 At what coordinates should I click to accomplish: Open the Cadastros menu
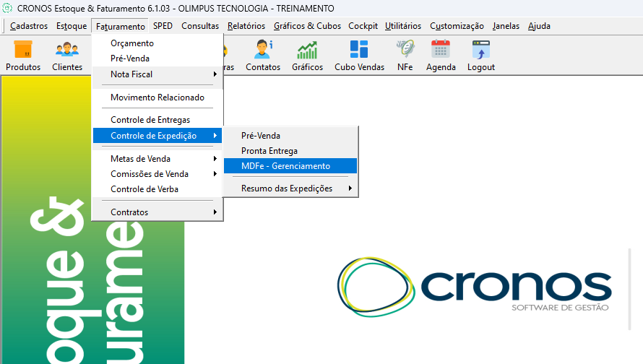click(x=29, y=26)
